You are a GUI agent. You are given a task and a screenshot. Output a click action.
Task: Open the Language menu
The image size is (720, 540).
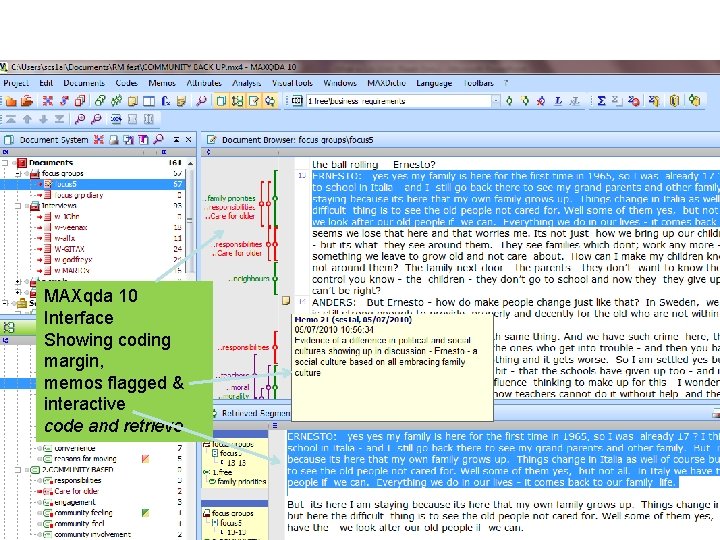(x=434, y=83)
